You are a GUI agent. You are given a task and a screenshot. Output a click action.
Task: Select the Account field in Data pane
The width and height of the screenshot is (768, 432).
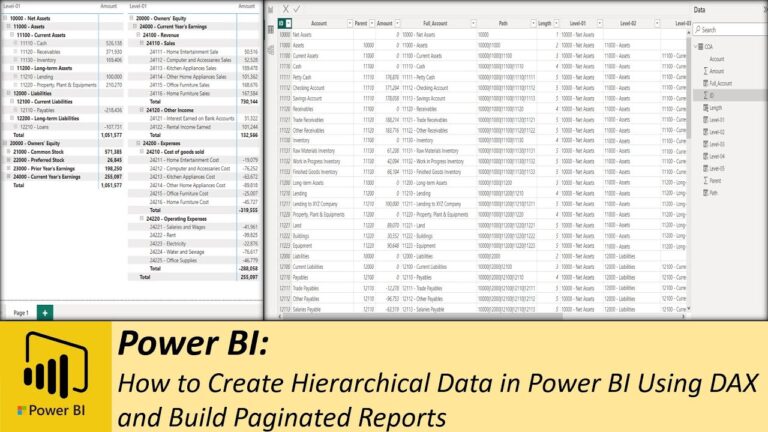(717, 59)
